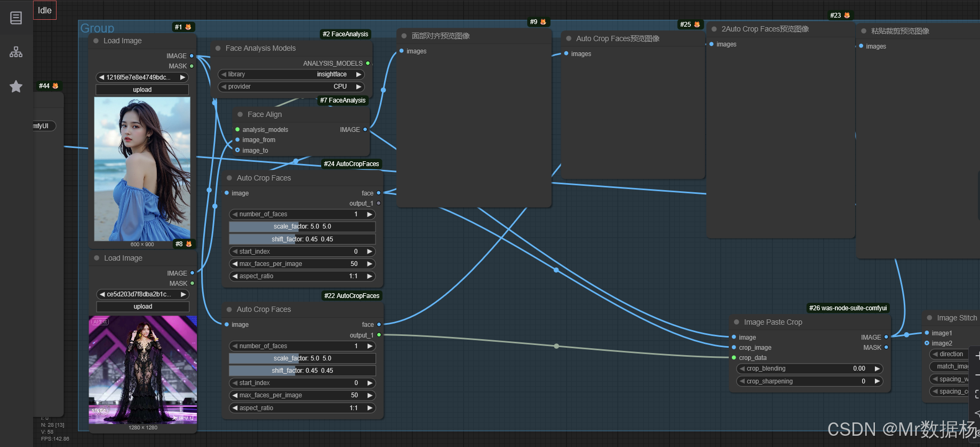The width and height of the screenshot is (980, 447).
Task: Open the ce5d203d7f8dba2b1c image file selector
Action: pos(142,294)
